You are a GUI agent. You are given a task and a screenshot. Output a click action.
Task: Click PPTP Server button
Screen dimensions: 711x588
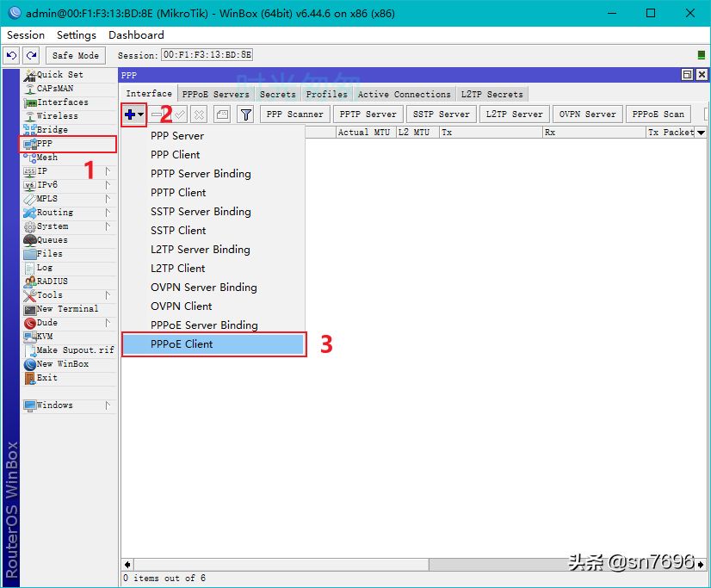[x=368, y=115]
